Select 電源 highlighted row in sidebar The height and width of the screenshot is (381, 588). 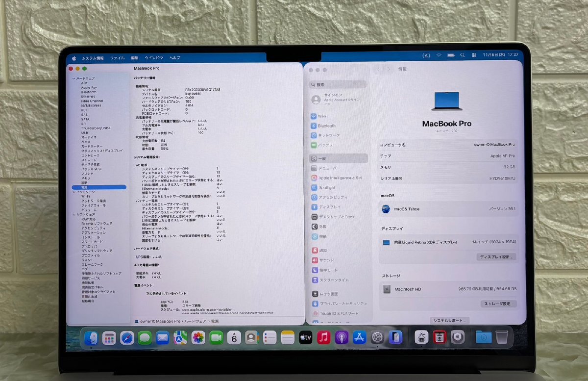[x=99, y=187]
